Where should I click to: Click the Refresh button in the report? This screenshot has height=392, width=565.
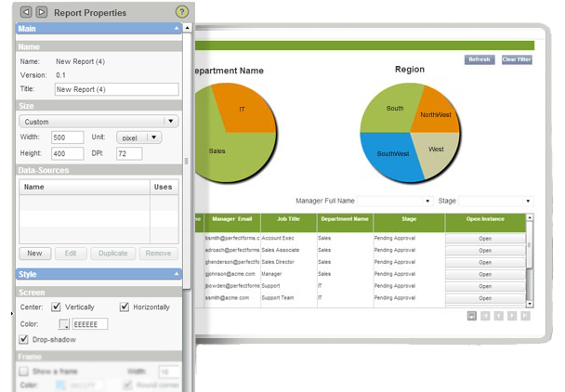tap(480, 59)
